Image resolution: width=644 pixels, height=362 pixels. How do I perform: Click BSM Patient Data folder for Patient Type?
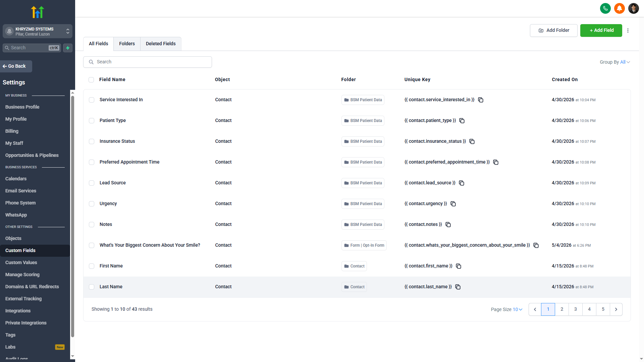click(x=363, y=121)
